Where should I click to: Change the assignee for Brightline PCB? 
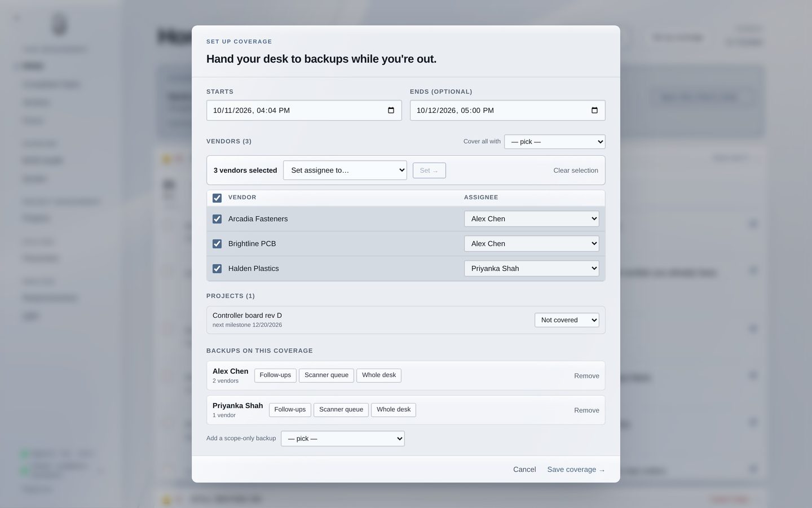(x=532, y=244)
